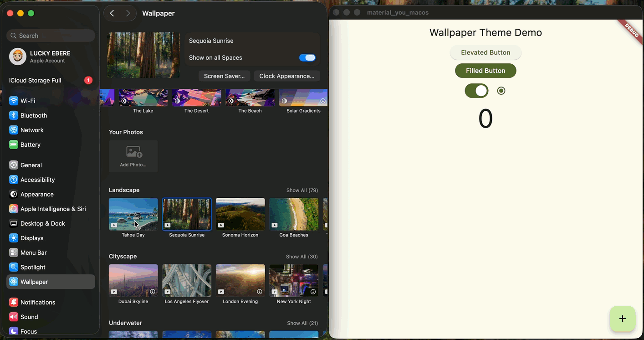Click the Filled Button
Image resolution: width=644 pixels, height=340 pixels.
pos(486,71)
